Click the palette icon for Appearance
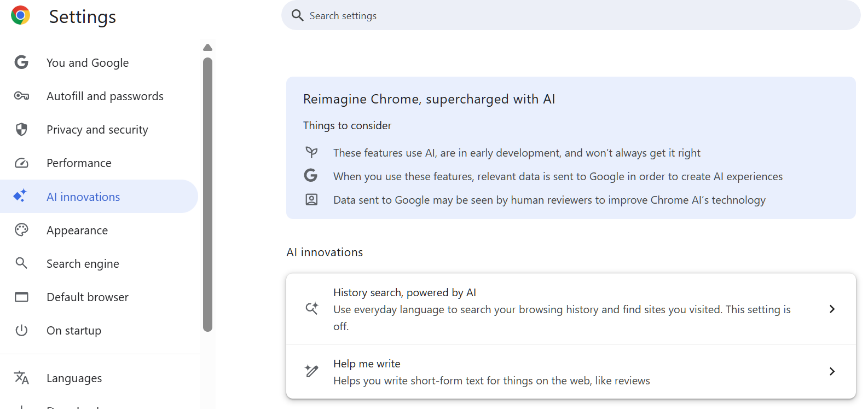 (21, 230)
